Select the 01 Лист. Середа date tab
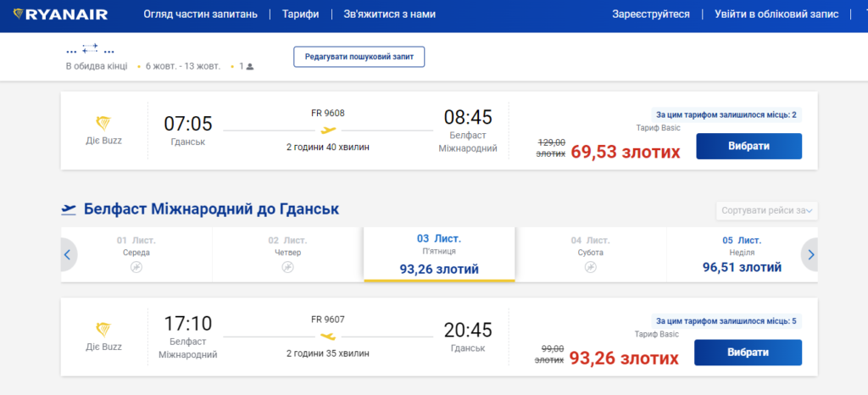 (136, 254)
